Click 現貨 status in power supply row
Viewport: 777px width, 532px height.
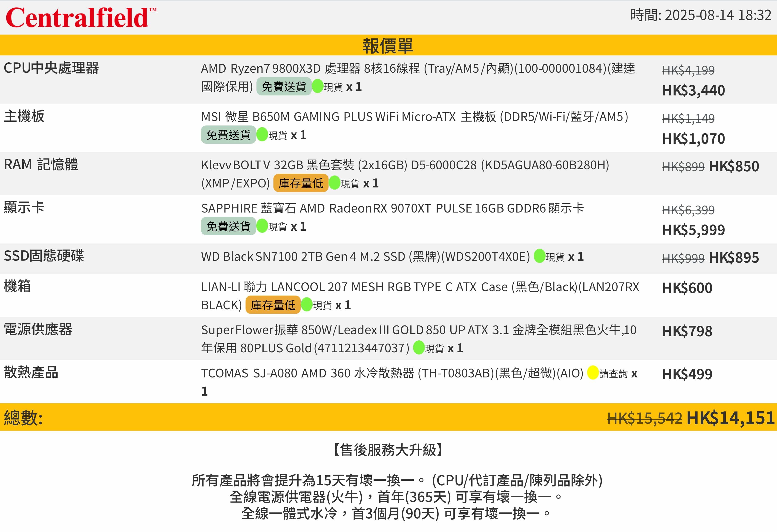tap(434, 348)
